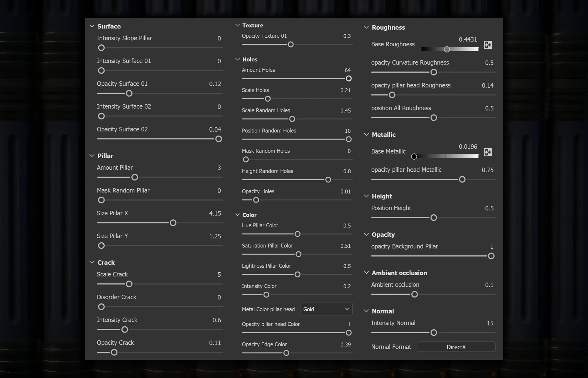The image size is (588, 378).
Task: Collapse the Color section chevron
Action: pos(237,215)
